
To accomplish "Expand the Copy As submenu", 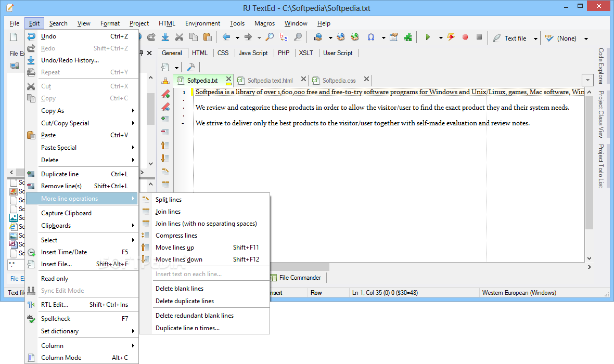I will click(82, 111).
